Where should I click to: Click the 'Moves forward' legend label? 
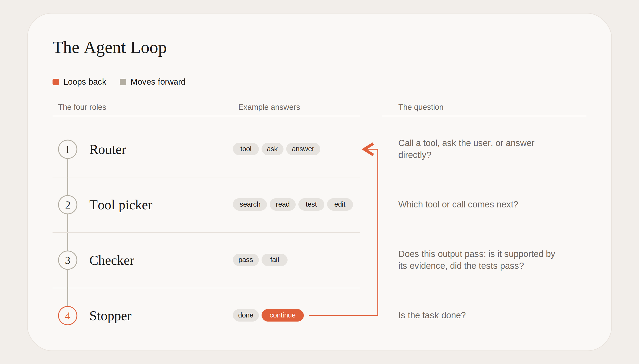(x=158, y=82)
